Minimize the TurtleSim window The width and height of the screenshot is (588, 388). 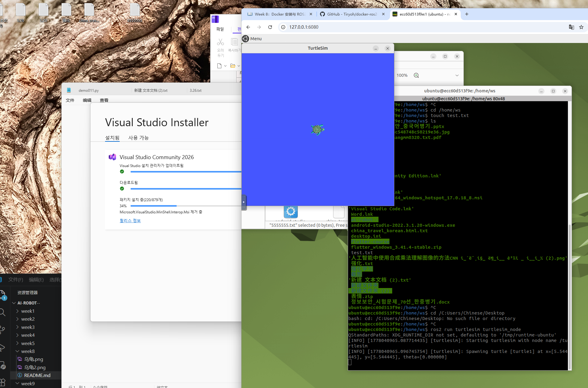pos(376,48)
